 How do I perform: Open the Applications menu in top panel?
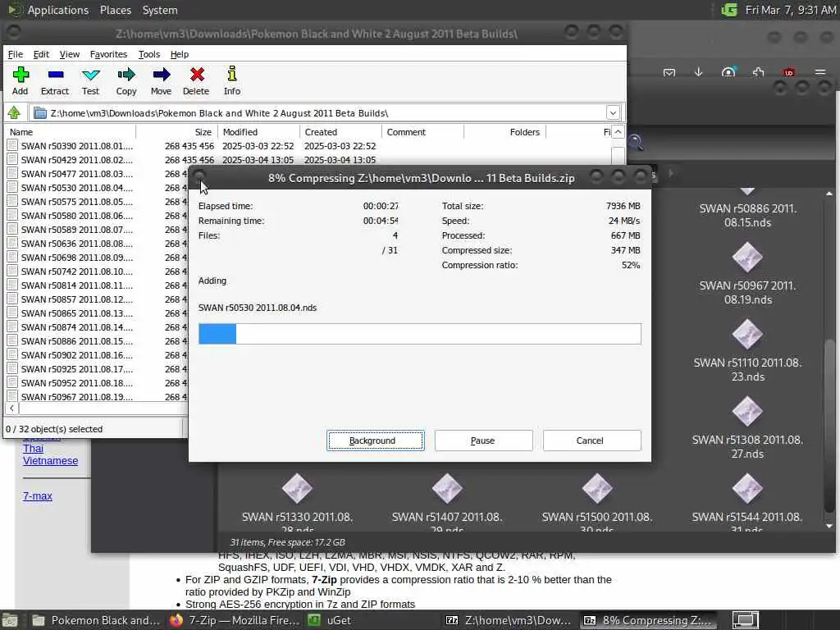[58, 10]
